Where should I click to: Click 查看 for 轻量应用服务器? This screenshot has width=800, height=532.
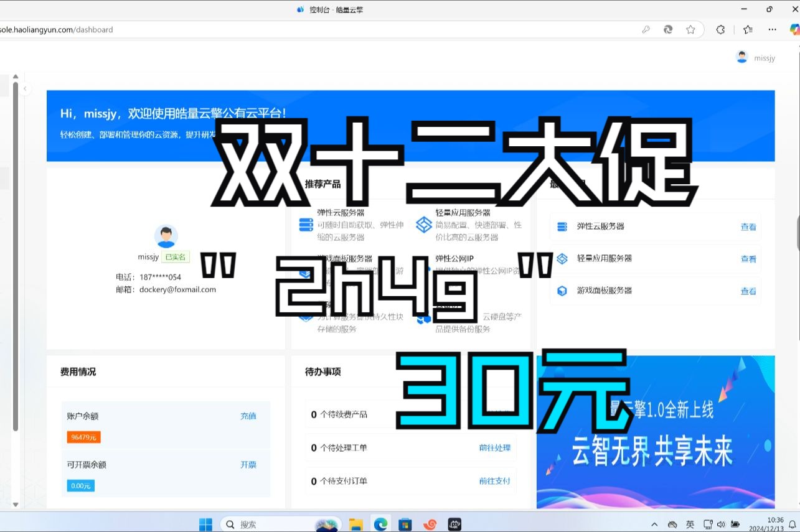click(x=748, y=259)
